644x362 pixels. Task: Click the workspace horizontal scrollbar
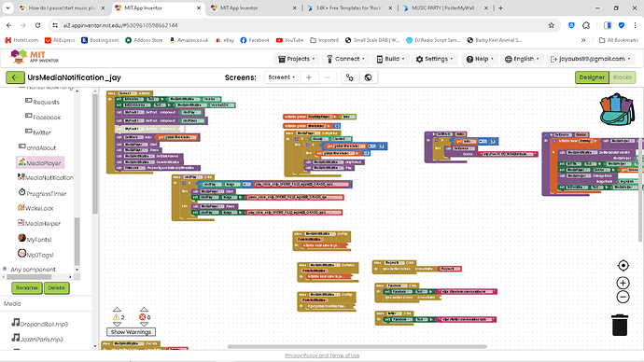click(x=357, y=346)
